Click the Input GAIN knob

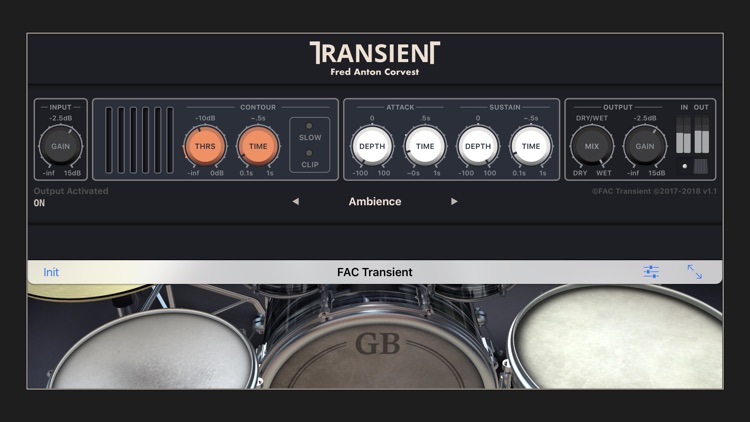coord(61,146)
